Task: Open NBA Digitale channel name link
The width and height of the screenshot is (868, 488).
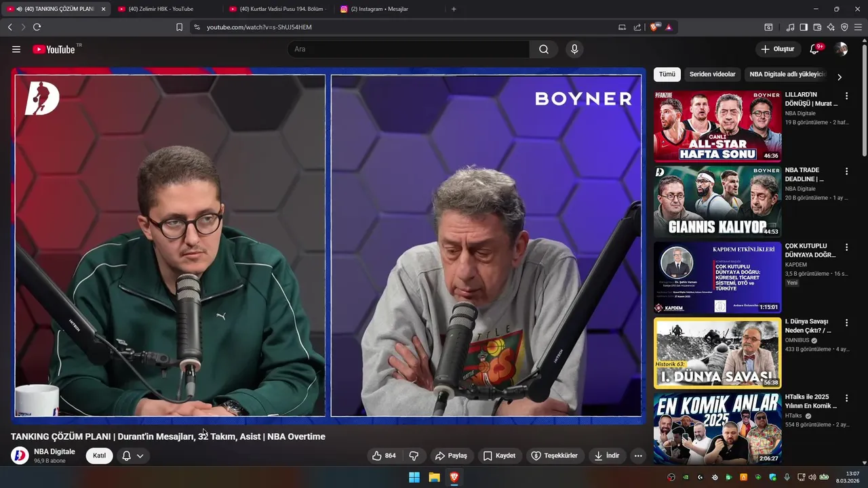Action: coord(54,451)
